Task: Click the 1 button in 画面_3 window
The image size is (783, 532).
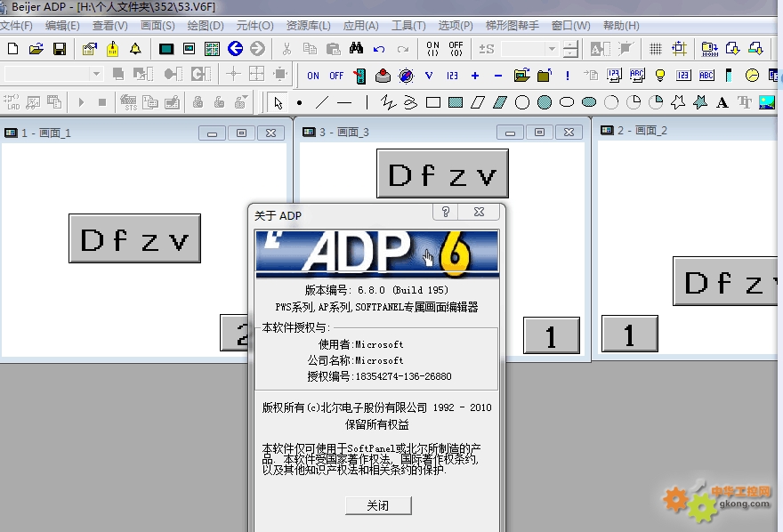Action: pos(552,335)
